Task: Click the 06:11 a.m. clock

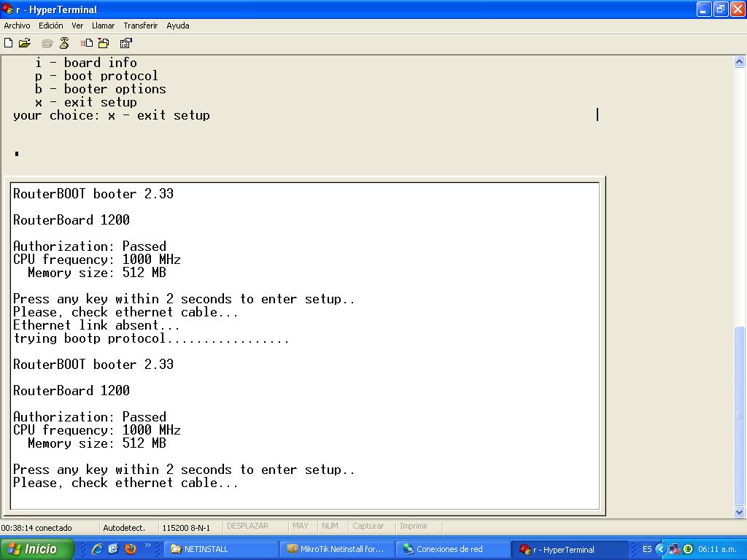Action: tap(718, 549)
